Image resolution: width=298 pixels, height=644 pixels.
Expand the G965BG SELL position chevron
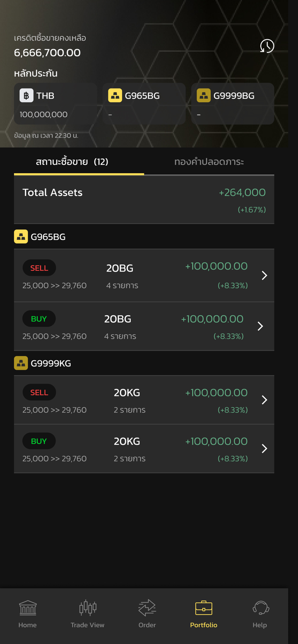click(264, 275)
